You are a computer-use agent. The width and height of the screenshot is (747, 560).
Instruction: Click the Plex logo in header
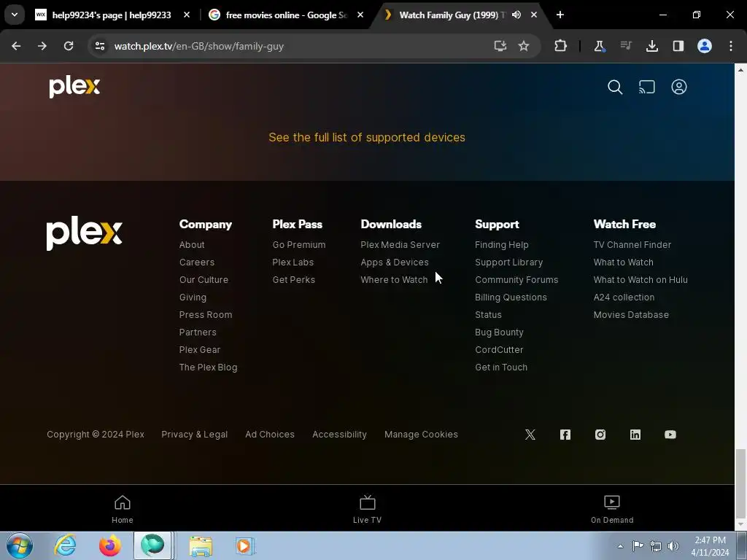click(74, 87)
